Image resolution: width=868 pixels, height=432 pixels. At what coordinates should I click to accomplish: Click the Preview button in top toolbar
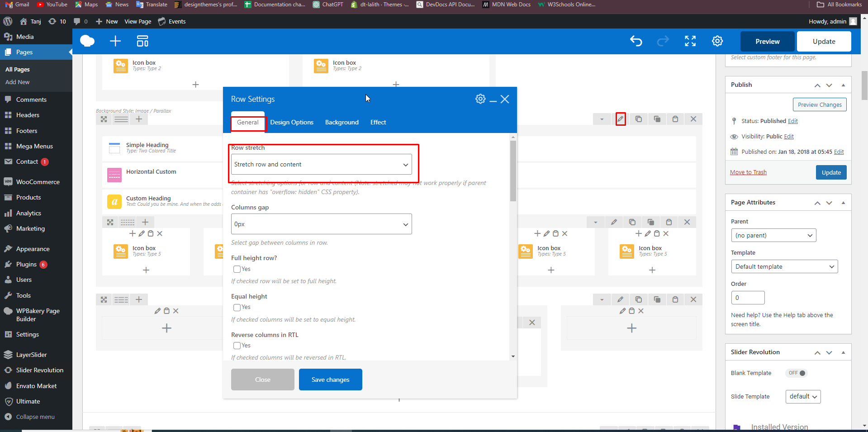tap(768, 41)
